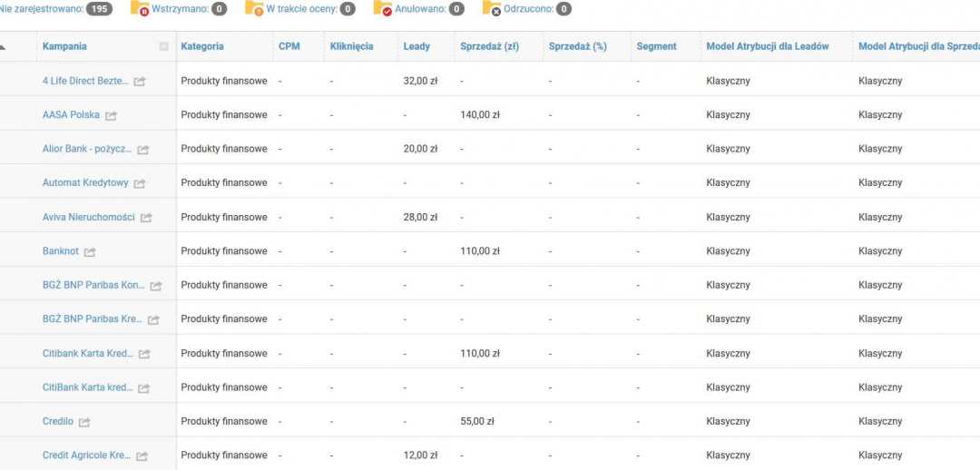
Task: Sort table by Leady column header
Action: pos(416,46)
